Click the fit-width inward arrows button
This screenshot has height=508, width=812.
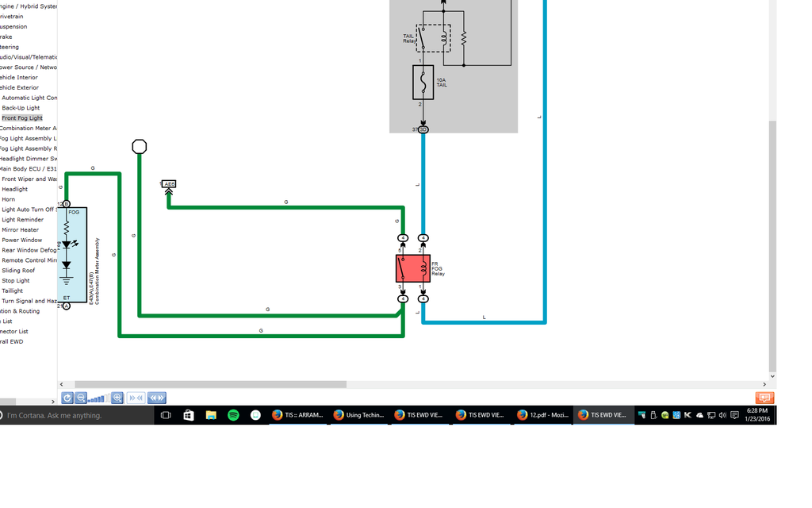[136, 398]
